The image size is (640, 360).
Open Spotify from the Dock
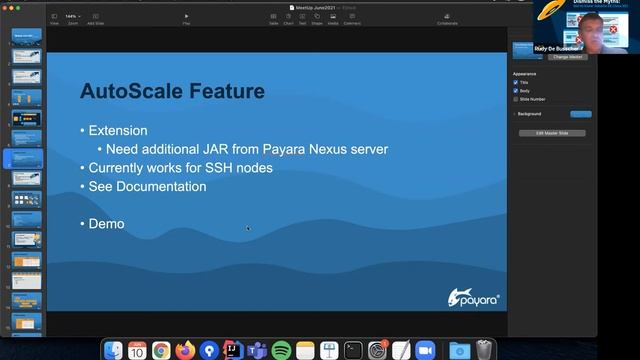pyautogui.click(x=281, y=350)
